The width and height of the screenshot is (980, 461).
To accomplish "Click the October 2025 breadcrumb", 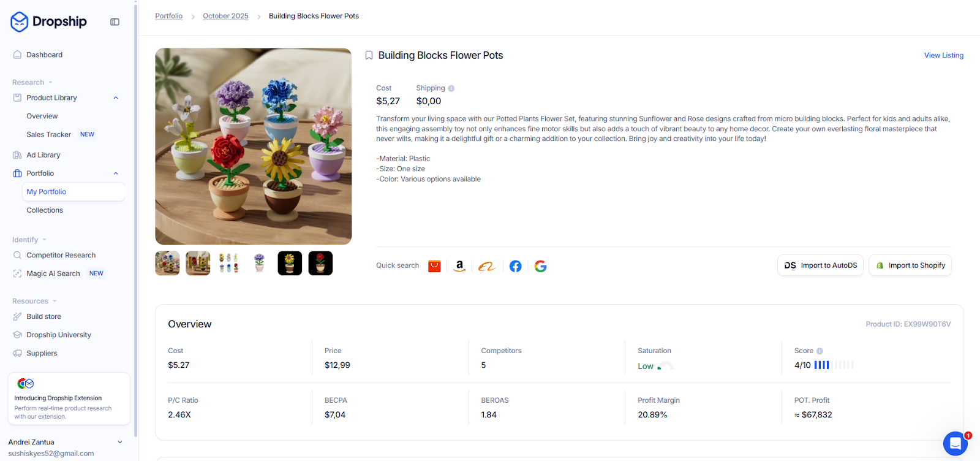I will [x=225, y=16].
